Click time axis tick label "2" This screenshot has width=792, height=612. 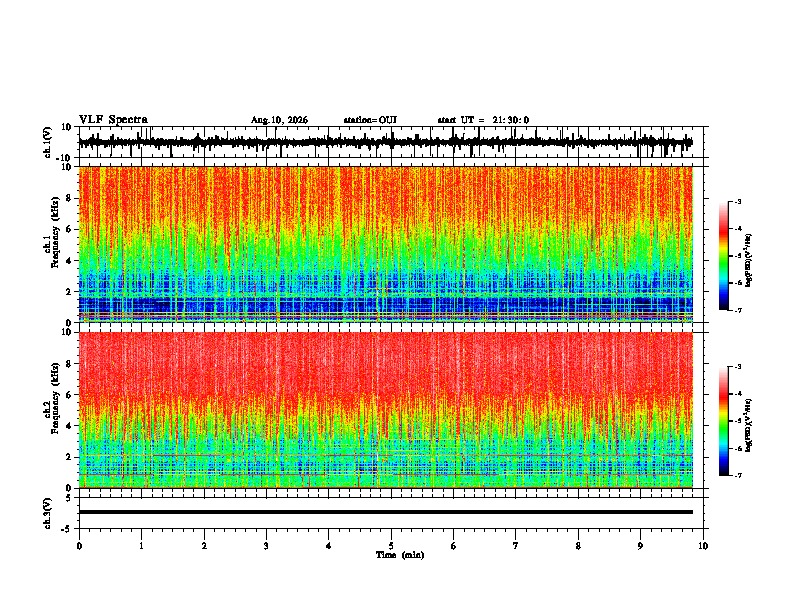(204, 546)
